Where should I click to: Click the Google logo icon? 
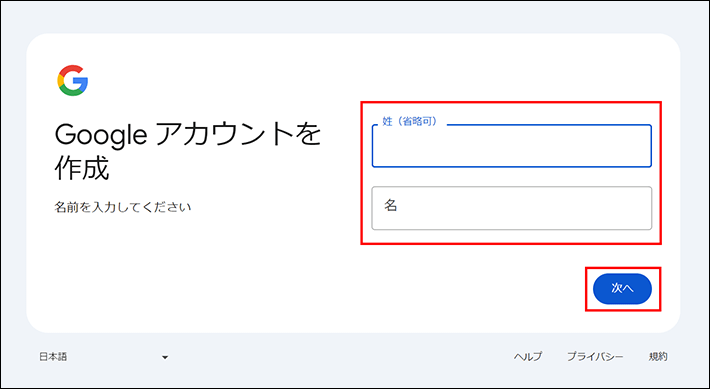[x=72, y=81]
